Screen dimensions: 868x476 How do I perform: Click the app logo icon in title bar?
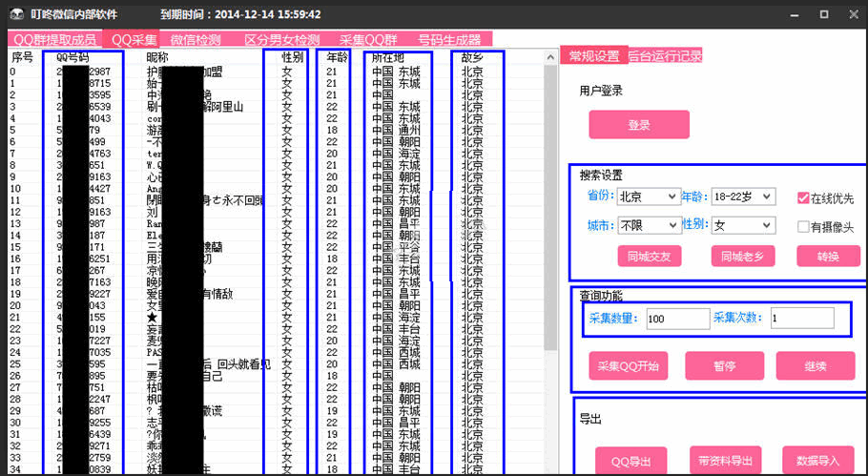(17, 14)
